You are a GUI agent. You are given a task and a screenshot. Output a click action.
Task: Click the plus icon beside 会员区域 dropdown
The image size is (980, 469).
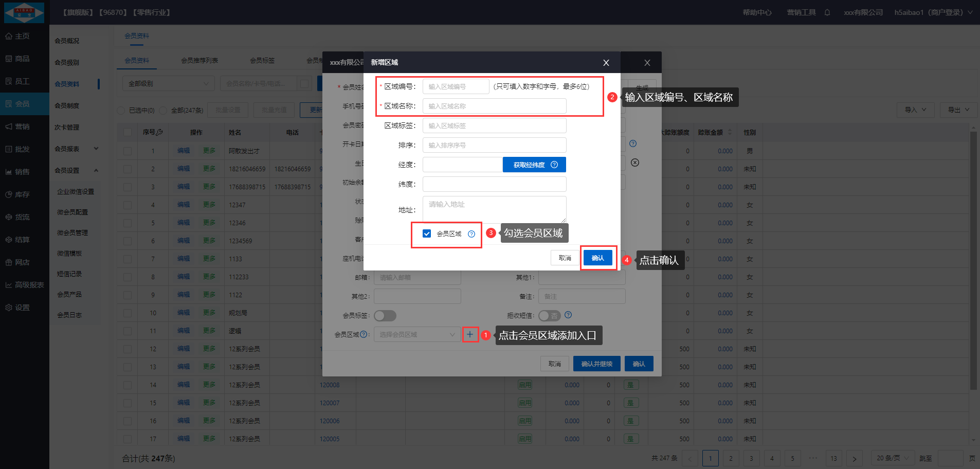click(470, 334)
